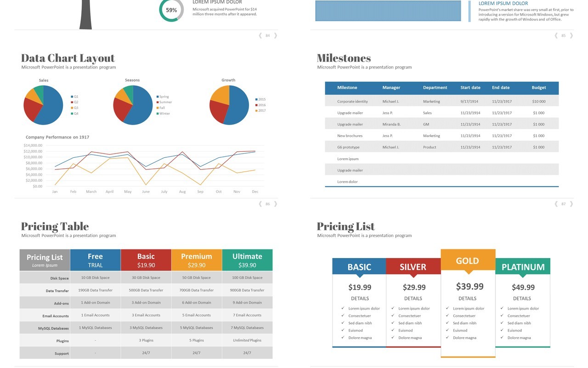Click the left chevron beside page number 84
The image size is (588, 368).
click(x=260, y=35)
